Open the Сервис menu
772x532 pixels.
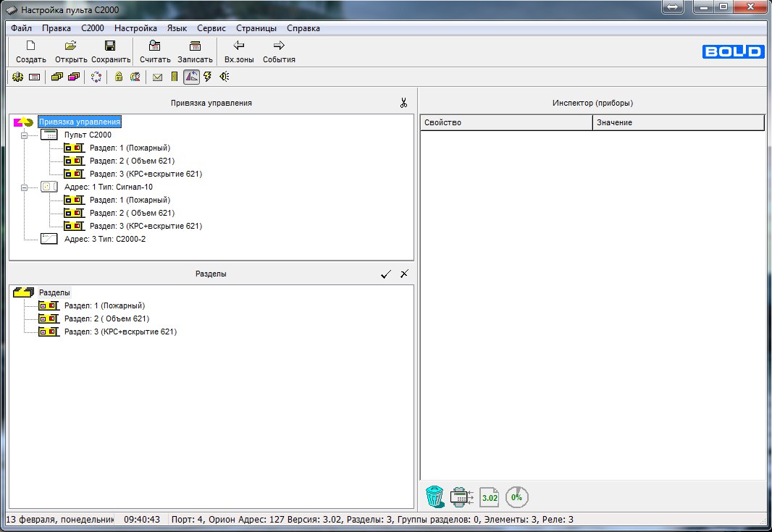point(210,28)
